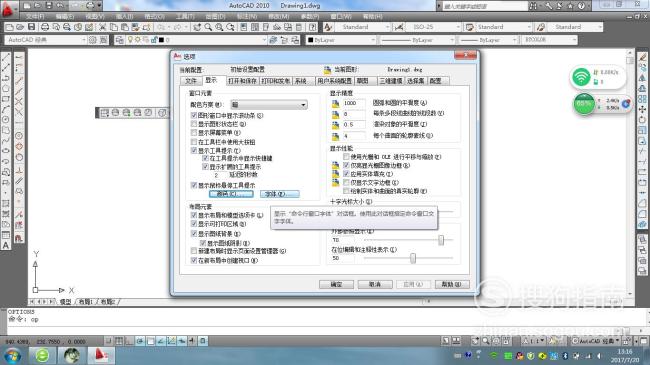Toggle 显示鼠标悬停工具提示 checkbox
Viewport: 650px width, 365px height.
coord(194,185)
